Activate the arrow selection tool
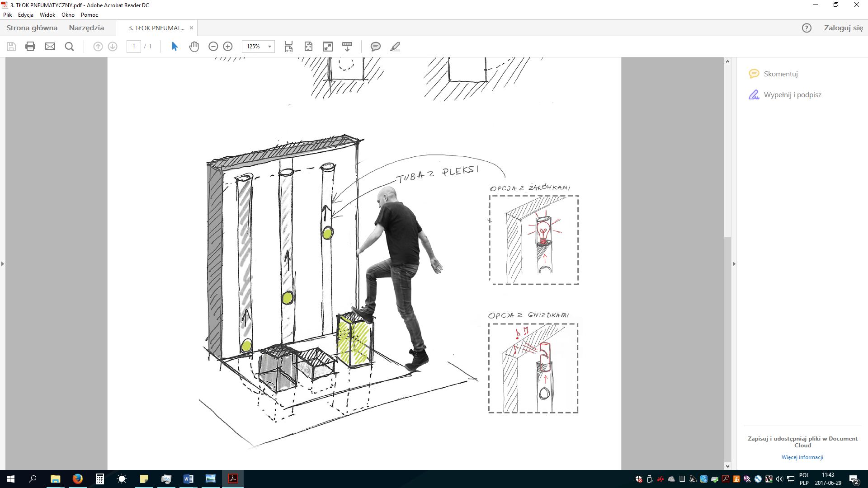Image resolution: width=868 pixels, height=488 pixels. pyautogui.click(x=175, y=47)
